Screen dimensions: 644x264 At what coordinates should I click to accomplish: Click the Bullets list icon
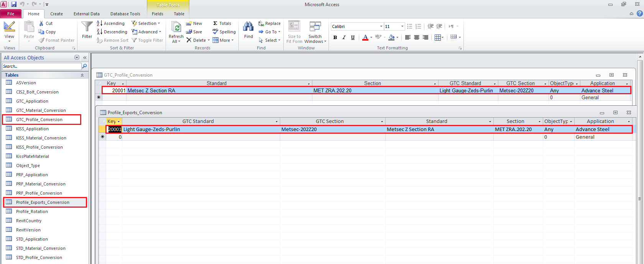409,26
